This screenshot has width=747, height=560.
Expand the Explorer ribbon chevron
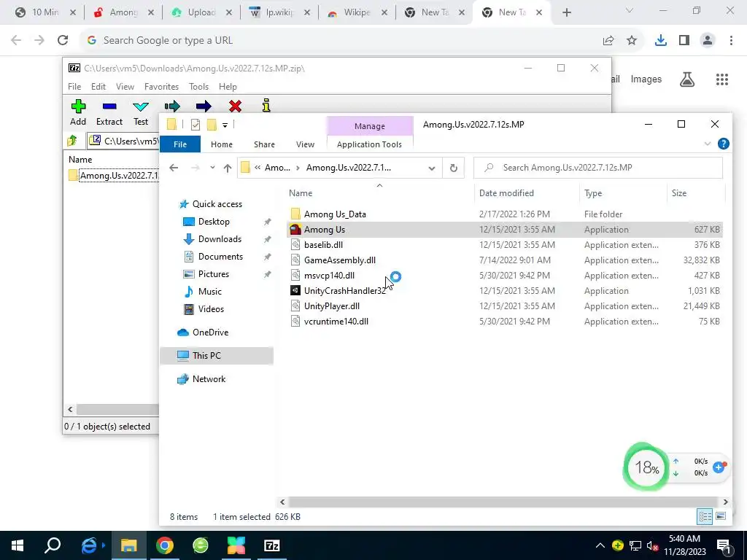[708, 144]
